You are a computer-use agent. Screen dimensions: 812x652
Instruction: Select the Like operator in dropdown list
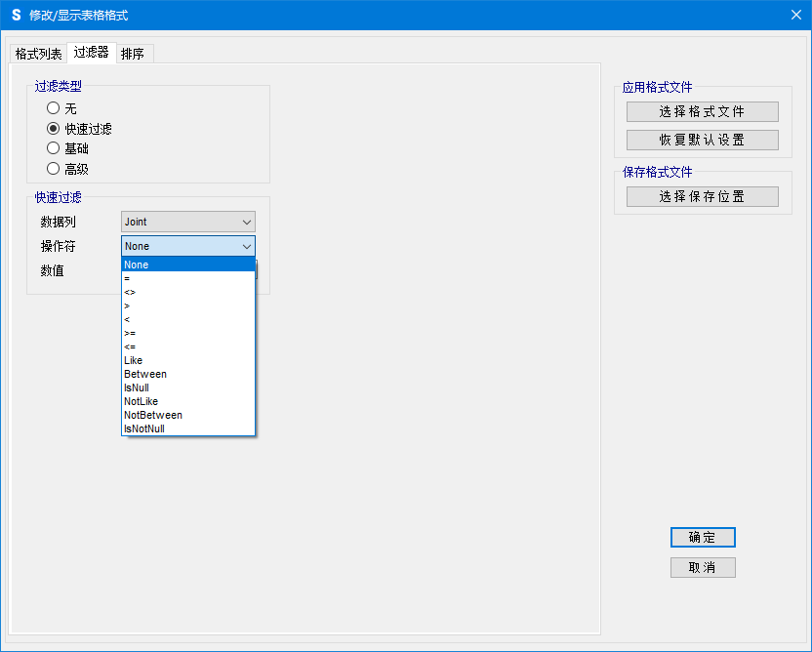[x=134, y=360]
